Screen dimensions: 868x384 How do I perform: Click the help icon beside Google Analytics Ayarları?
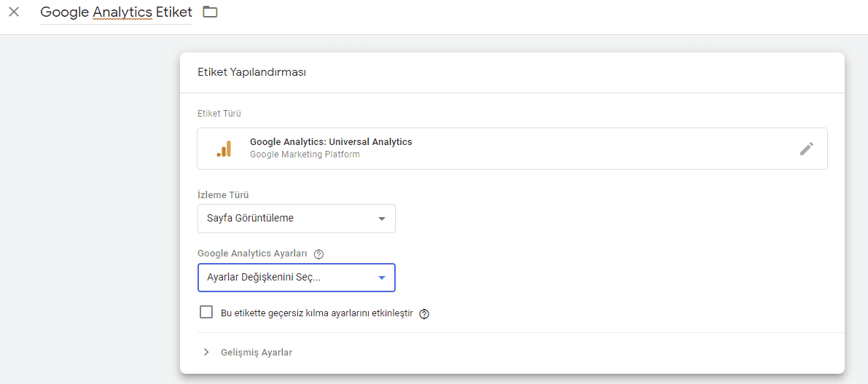point(318,254)
